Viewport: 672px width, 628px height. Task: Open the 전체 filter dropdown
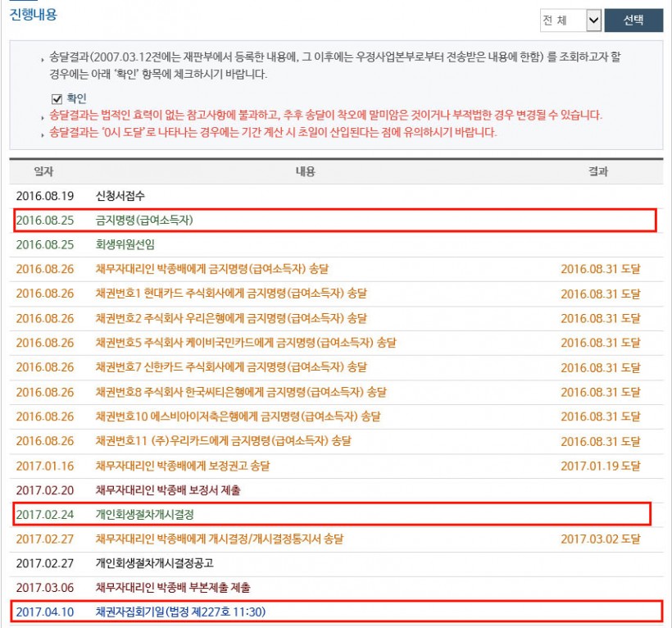click(x=570, y=20)
